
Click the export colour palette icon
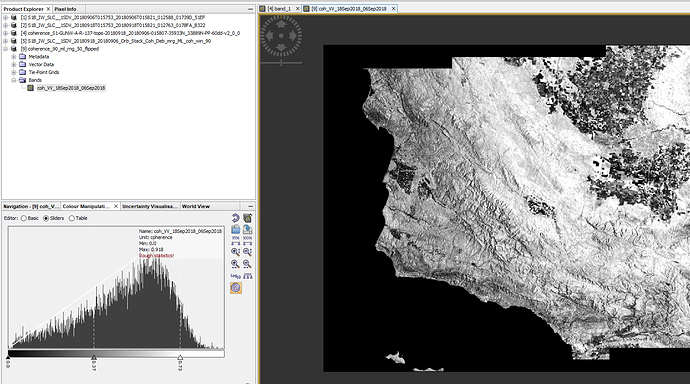(x=247, y=230)
